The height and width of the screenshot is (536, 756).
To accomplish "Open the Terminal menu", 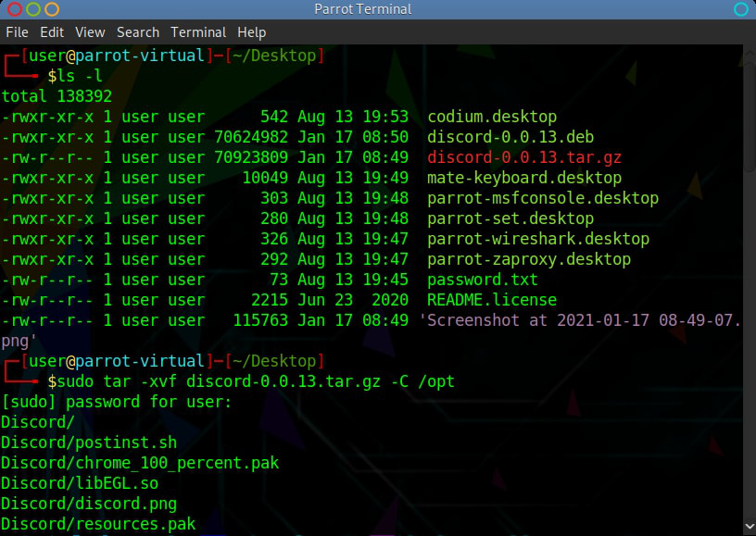I will (198, 32).
